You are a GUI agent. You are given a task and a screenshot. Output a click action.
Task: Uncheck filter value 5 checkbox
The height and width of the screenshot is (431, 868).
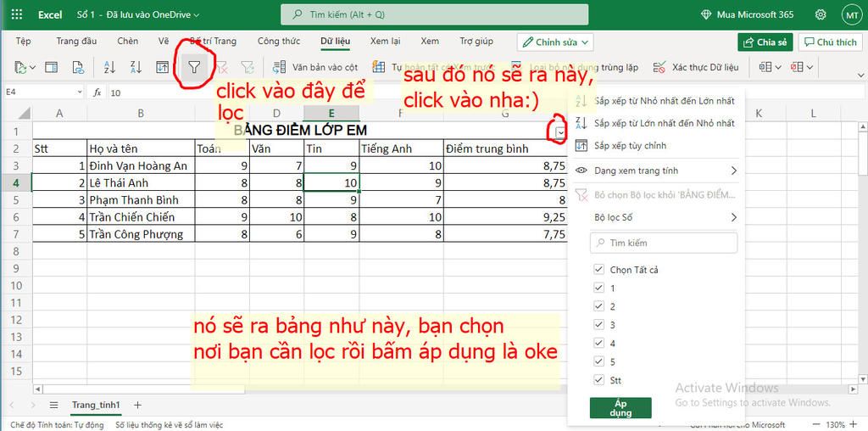[x=598, y=361]
